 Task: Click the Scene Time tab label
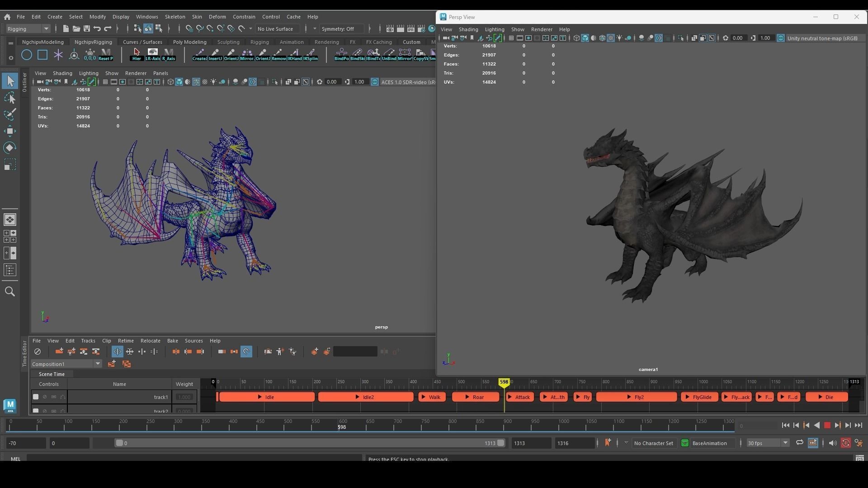pos(52,374)
